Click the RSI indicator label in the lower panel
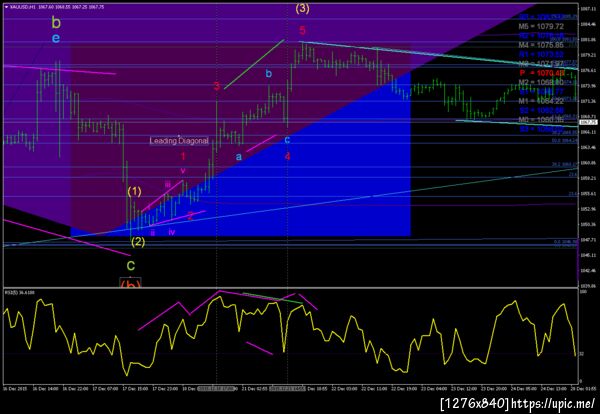Screen dimensions: 600x414 (14, 292)
